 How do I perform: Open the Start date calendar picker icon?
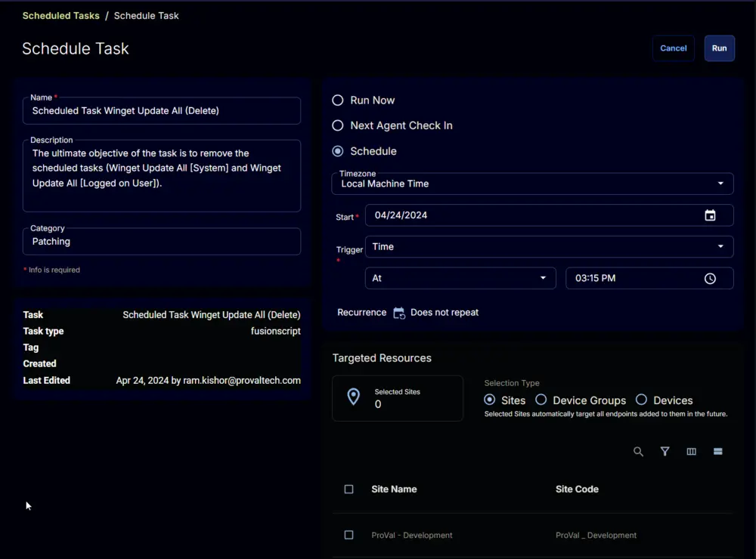click(x=710, y=215)
